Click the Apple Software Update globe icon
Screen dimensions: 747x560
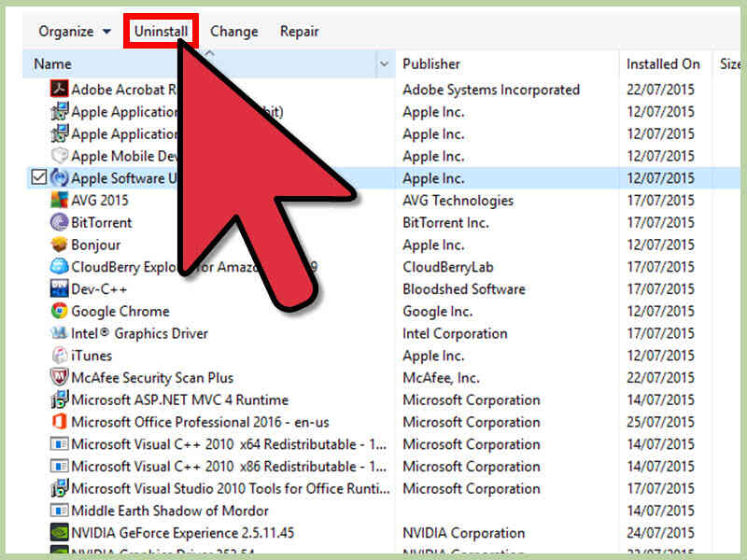tap(59, 177)
